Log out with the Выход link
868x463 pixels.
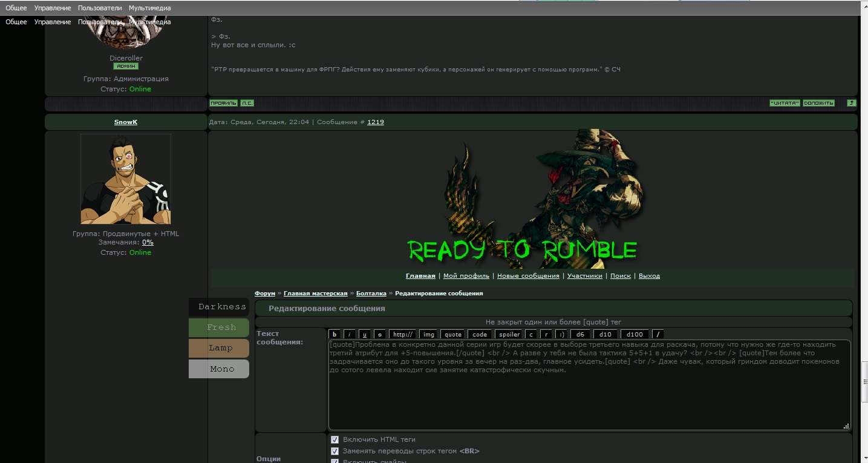click(x=649, y=275)
